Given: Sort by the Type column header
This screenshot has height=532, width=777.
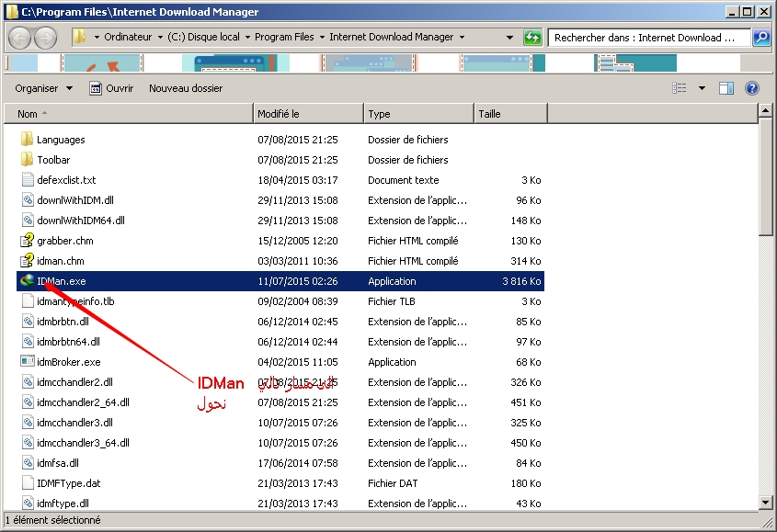Looking at the screenshot, I should (x=418, y=114).
